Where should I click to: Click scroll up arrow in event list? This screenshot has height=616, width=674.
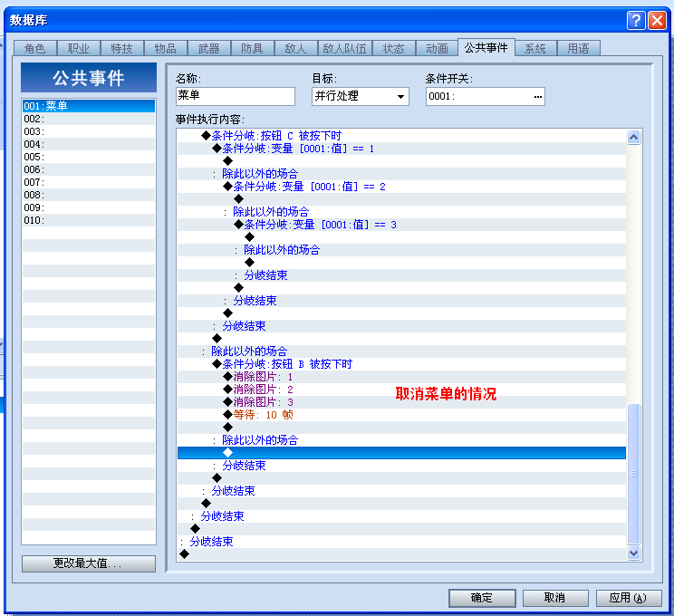click(634, 138)
